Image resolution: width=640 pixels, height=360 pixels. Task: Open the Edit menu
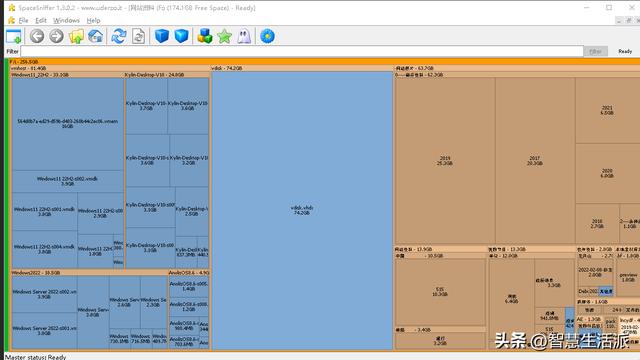click(41, 20)
